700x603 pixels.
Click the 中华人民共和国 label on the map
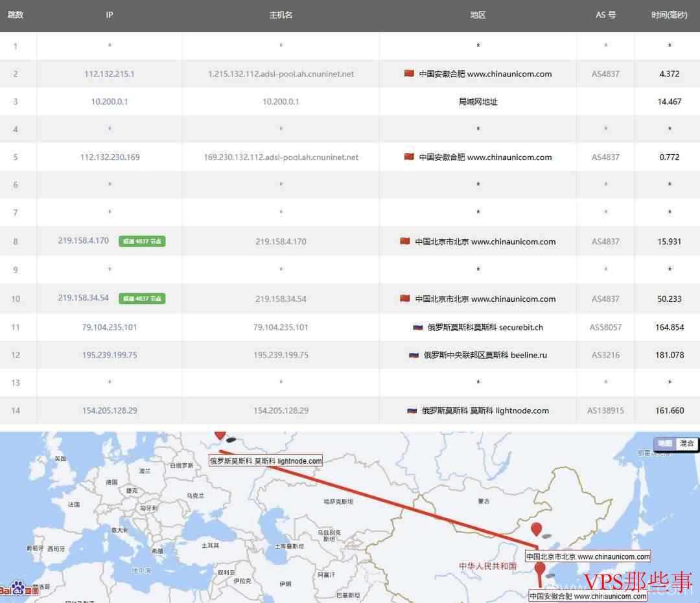[488, 566]
